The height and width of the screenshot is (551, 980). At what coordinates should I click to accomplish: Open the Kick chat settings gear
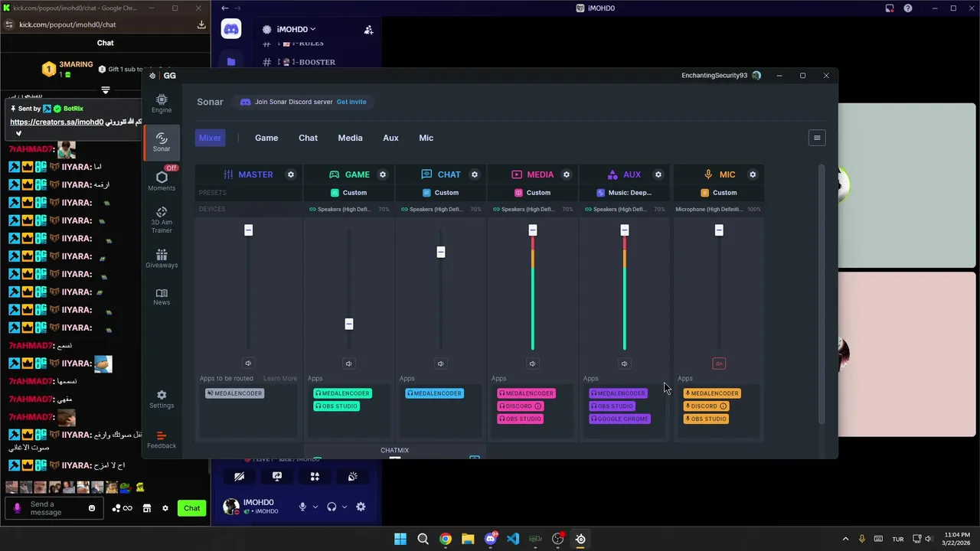[165, 508]
